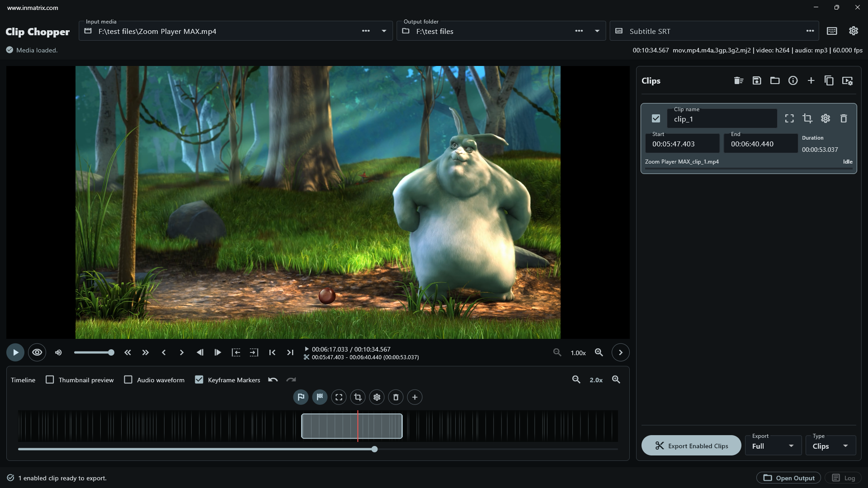Click the fast forward double-chevron button
Screen dimensions: 868x488
[x=146, y=352]
